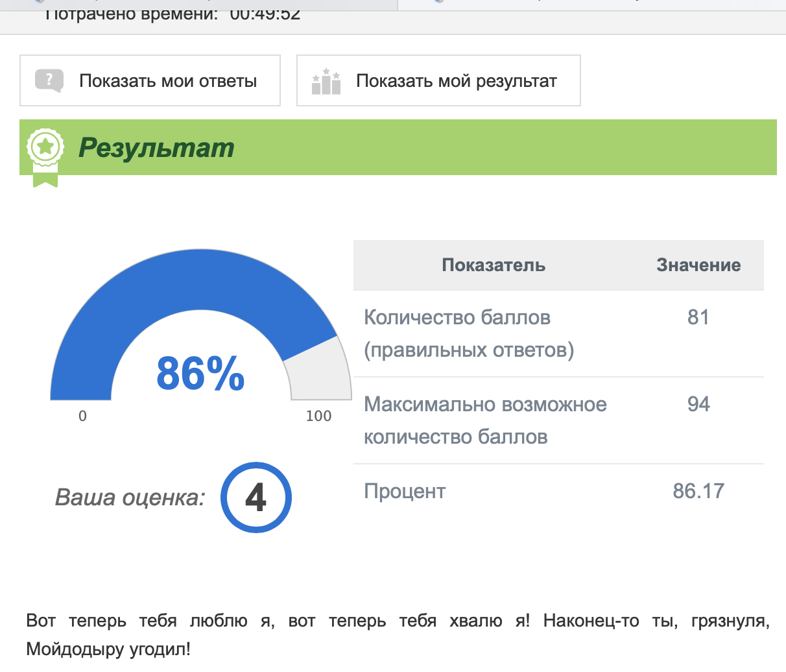This screenshot has width=786, height=672.
Task: Click the 'Процент' row label
Action: [x=405, y=491]
